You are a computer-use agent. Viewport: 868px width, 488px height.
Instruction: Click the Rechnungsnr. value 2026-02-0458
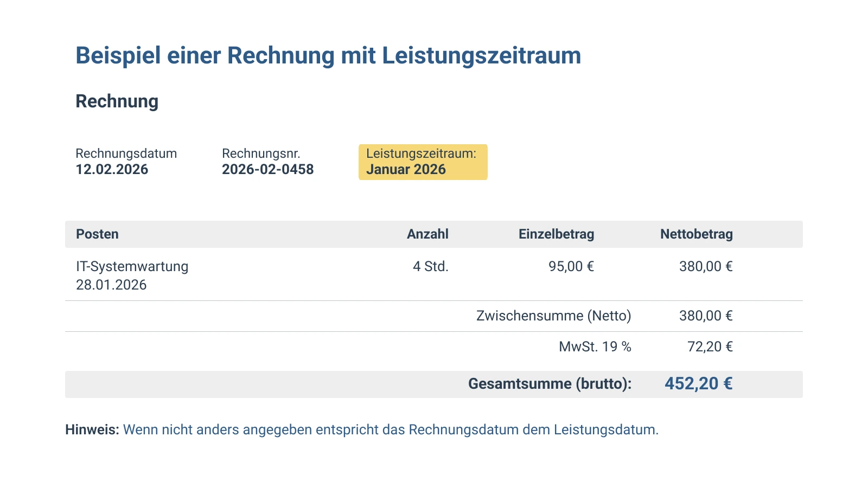[268, 169]
